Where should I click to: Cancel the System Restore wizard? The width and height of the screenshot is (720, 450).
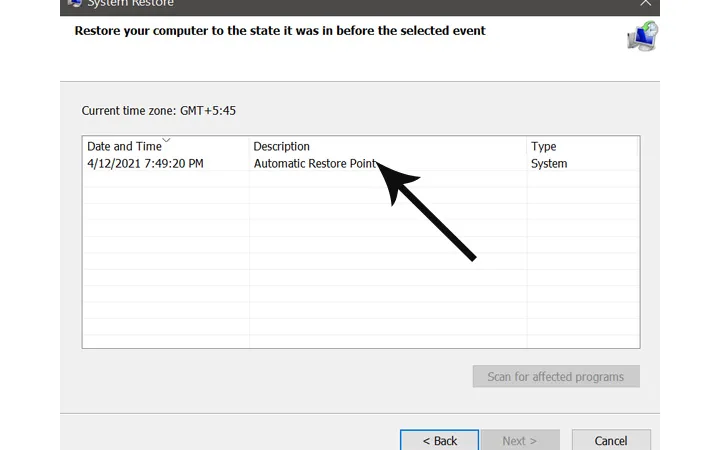point(610,440)
